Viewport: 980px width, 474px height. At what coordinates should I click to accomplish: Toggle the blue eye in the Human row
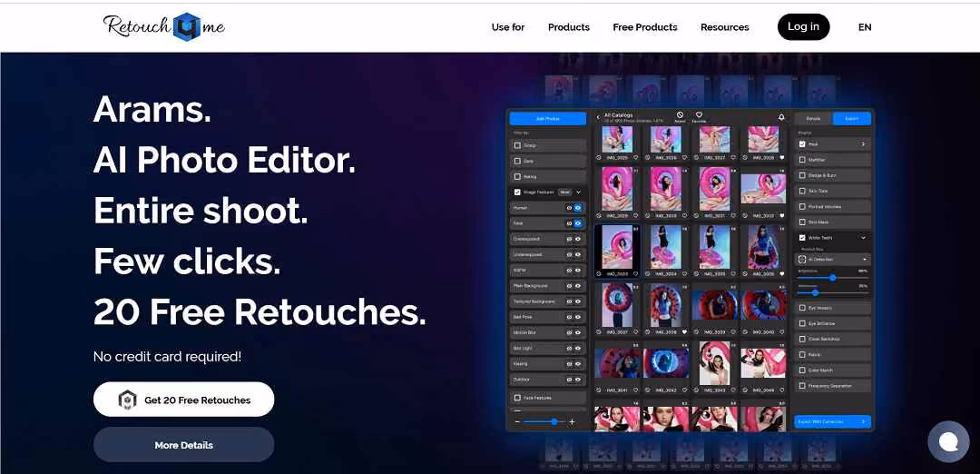pyautogui.click(x=578, y=208)
